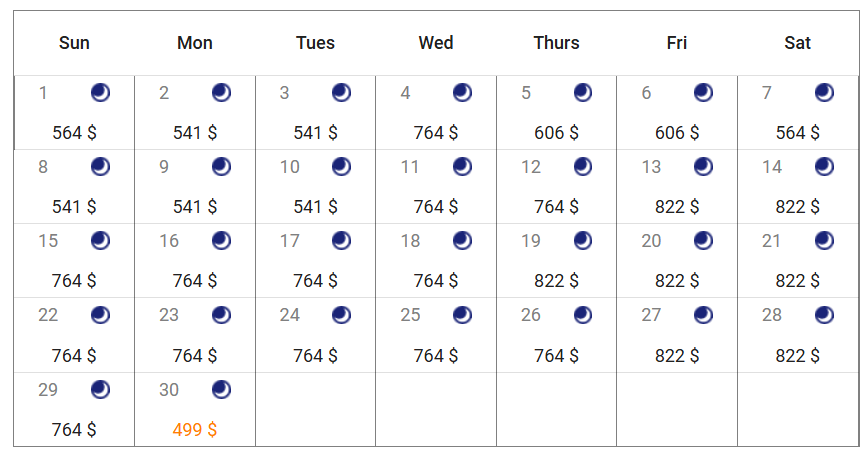Select day 9 date number
This screenshot has width=865, height=451.
pyautogui.click(x=164, y=167)
